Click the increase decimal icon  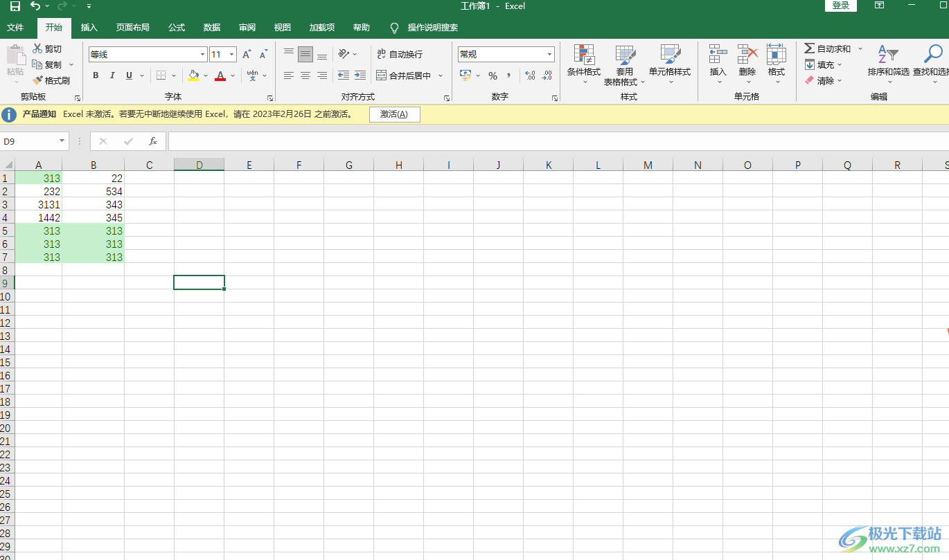tap(531, 75)
